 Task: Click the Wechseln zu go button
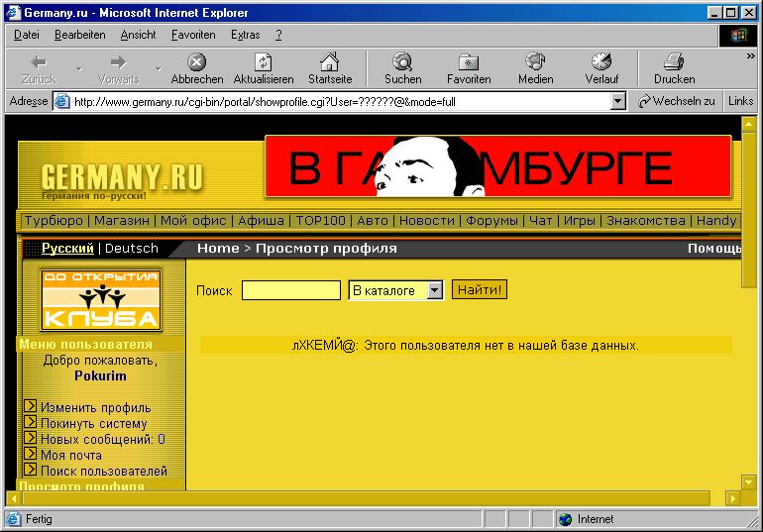[677, 101]
